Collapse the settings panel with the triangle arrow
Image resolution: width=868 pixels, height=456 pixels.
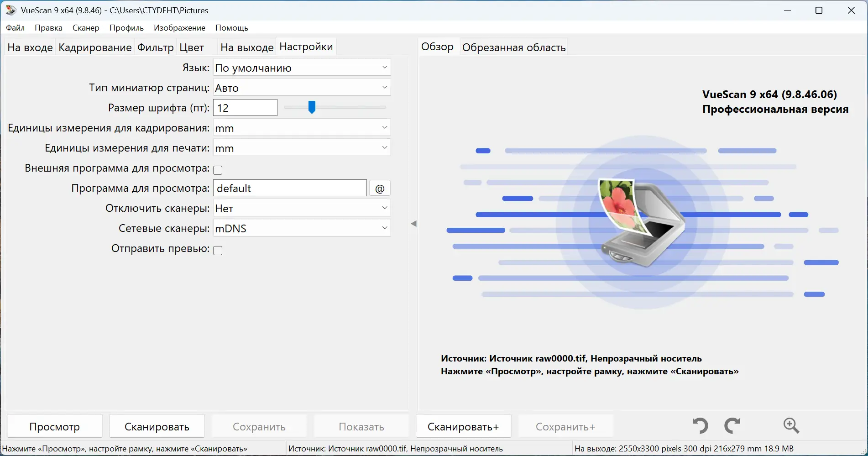pos(413,224)
